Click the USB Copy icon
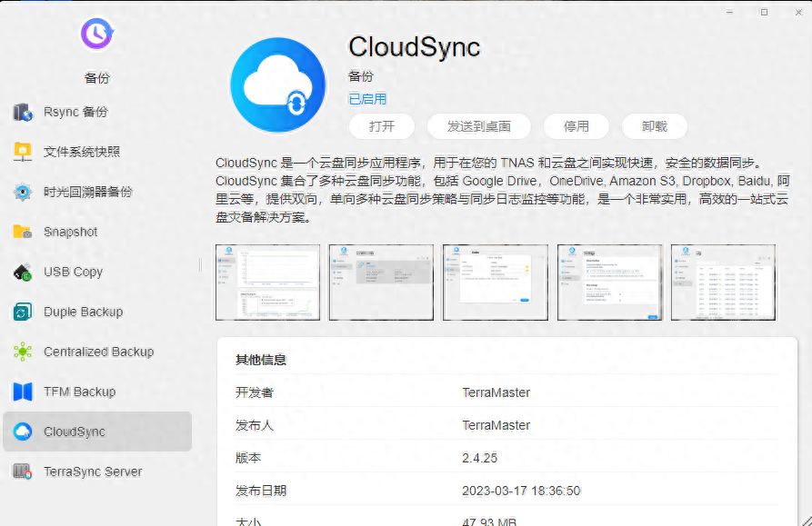 [x=23, y=272]
